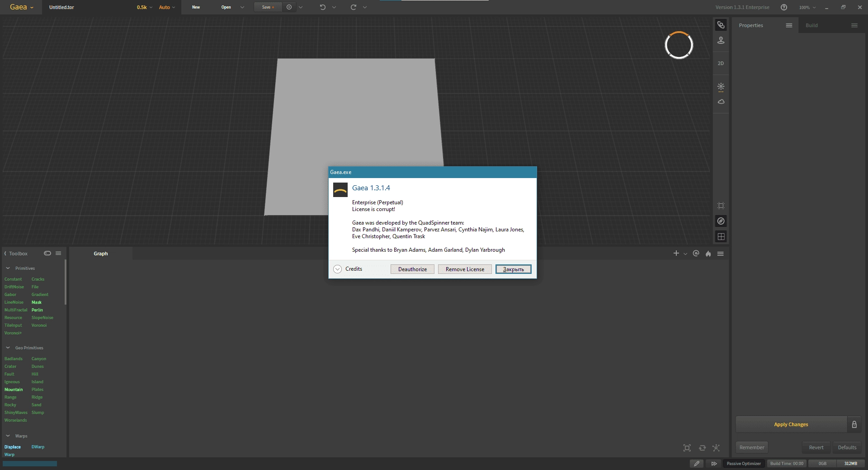The height and width of the screenshot is (470, 868).
Task: Open the Build panel hamburger menu
Action: point(854,25)
